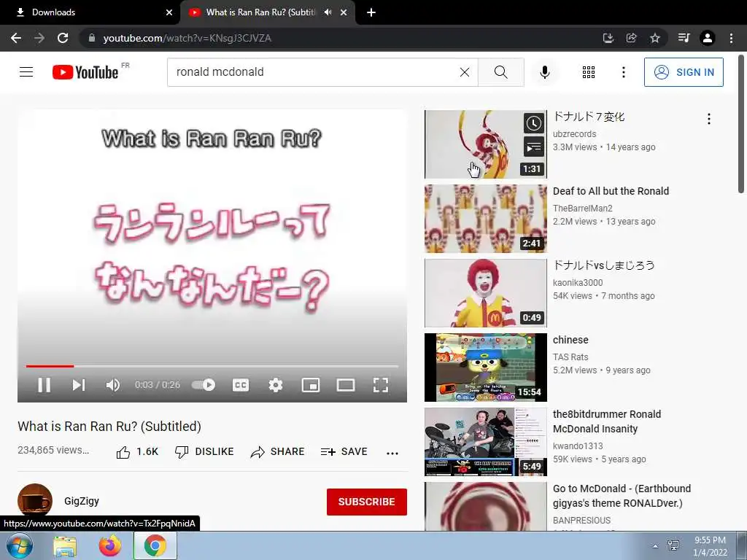
Task: Open a new browser tab
Action: point(371,12)
